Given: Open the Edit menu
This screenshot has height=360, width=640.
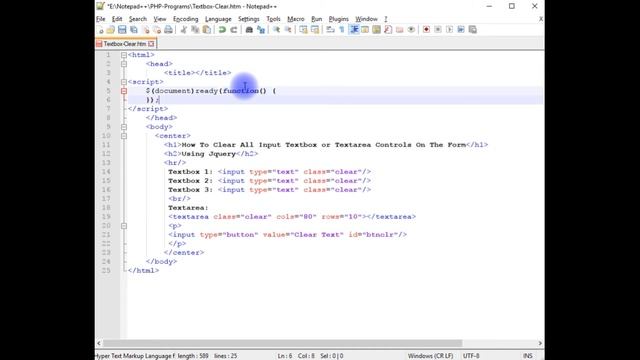Looking at the screenshot, I should tap(117, 19).
